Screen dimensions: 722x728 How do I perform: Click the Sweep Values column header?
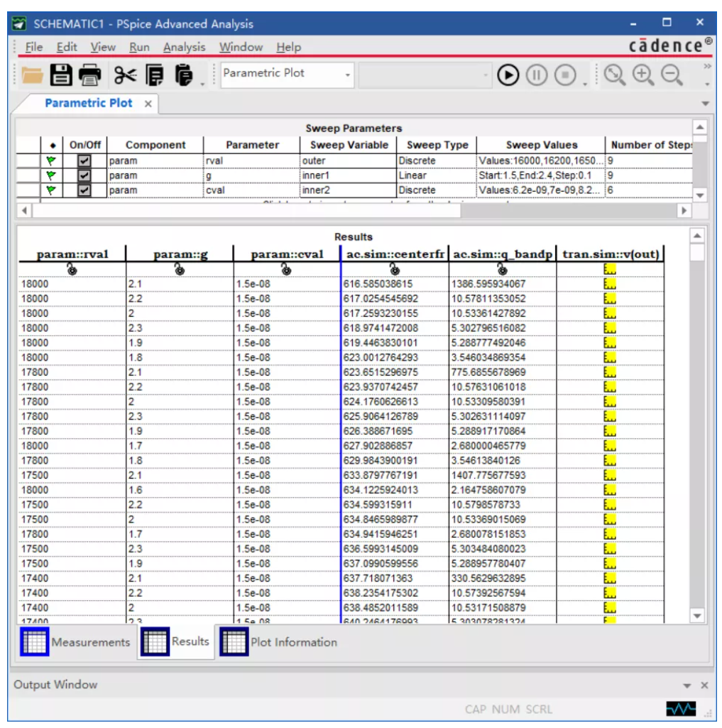tap(541, 145)
